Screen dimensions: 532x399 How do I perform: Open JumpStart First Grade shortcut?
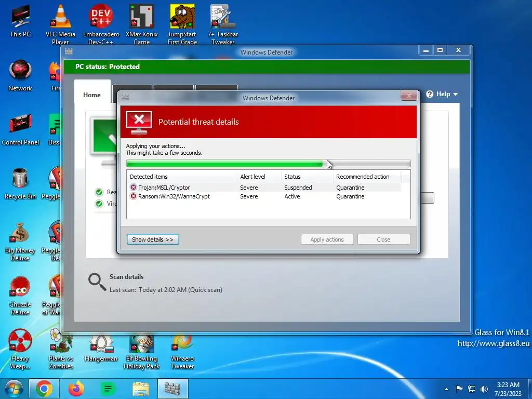click(x=182, y=24)
